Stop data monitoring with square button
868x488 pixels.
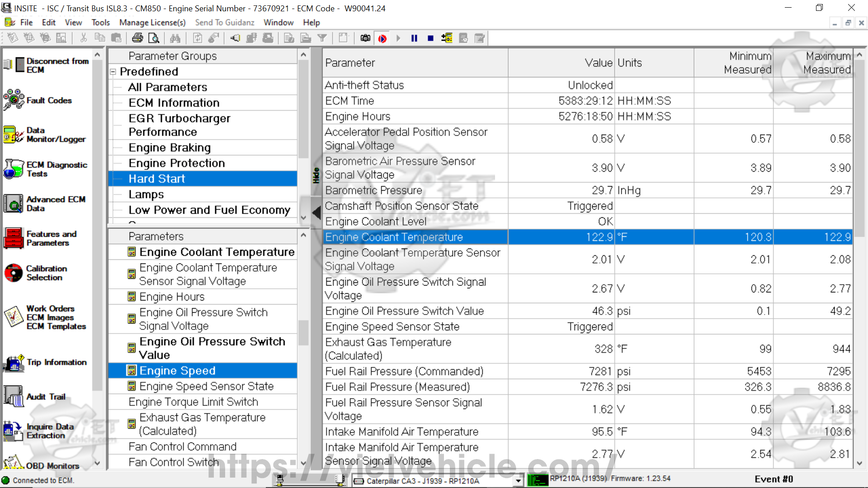[430, 38]
